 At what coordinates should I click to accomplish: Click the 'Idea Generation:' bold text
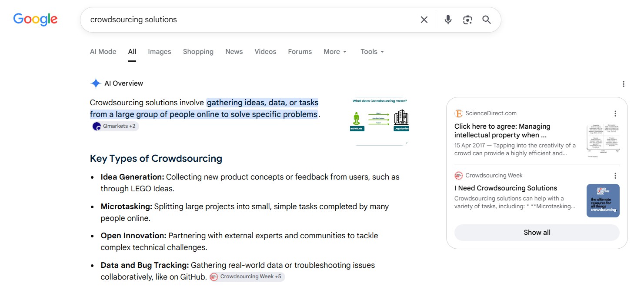pos(132,177)
